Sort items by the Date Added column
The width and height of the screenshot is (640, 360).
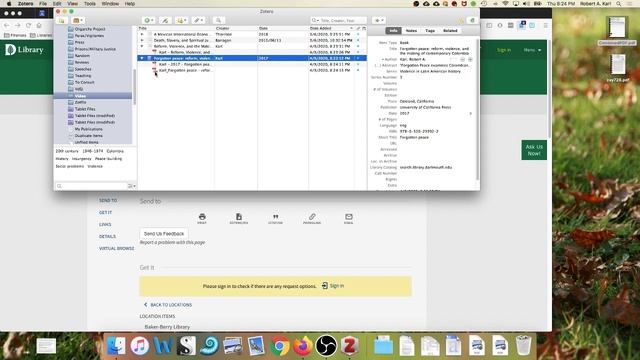pyautogui.click(x=331, y=29)
